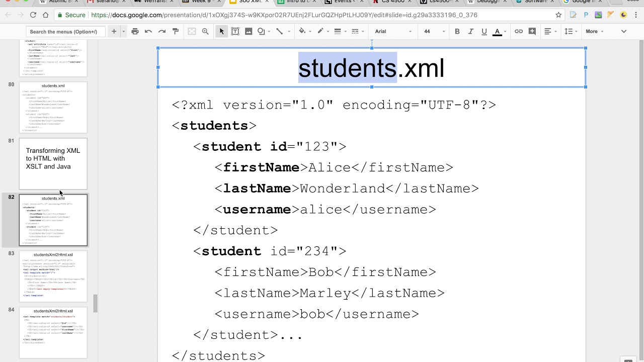The height and width of the screenshot is (362, 644).
Task: Go to browser home page
Action: click(x=45, y=15)
